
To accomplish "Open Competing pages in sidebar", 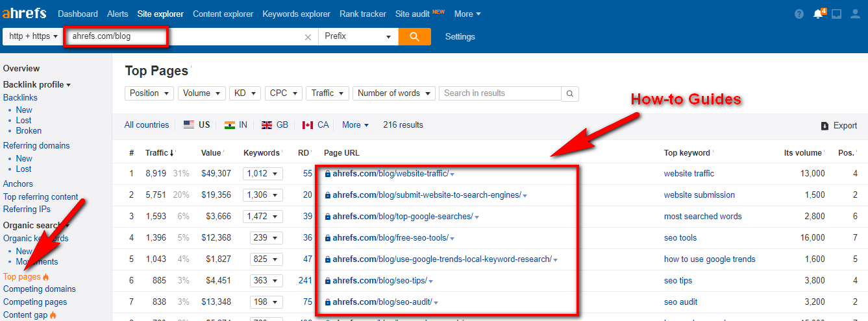I will [x=35, y=302].
